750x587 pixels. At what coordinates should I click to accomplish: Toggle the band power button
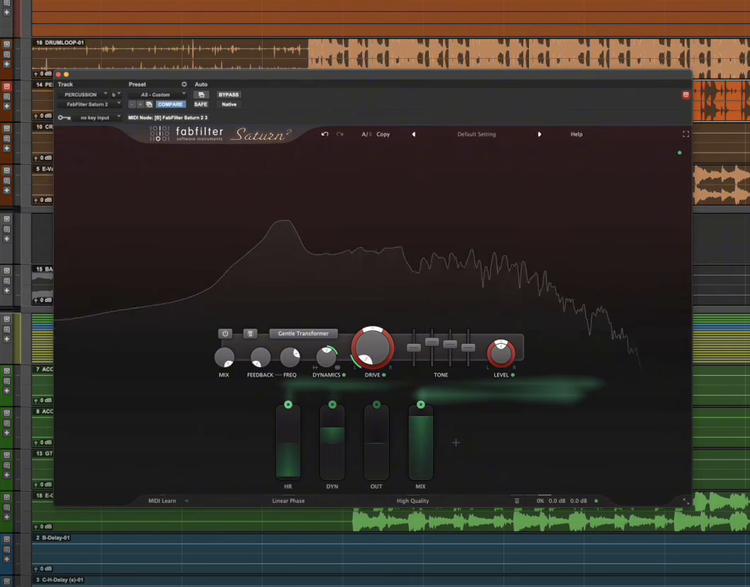coord(225,333)
